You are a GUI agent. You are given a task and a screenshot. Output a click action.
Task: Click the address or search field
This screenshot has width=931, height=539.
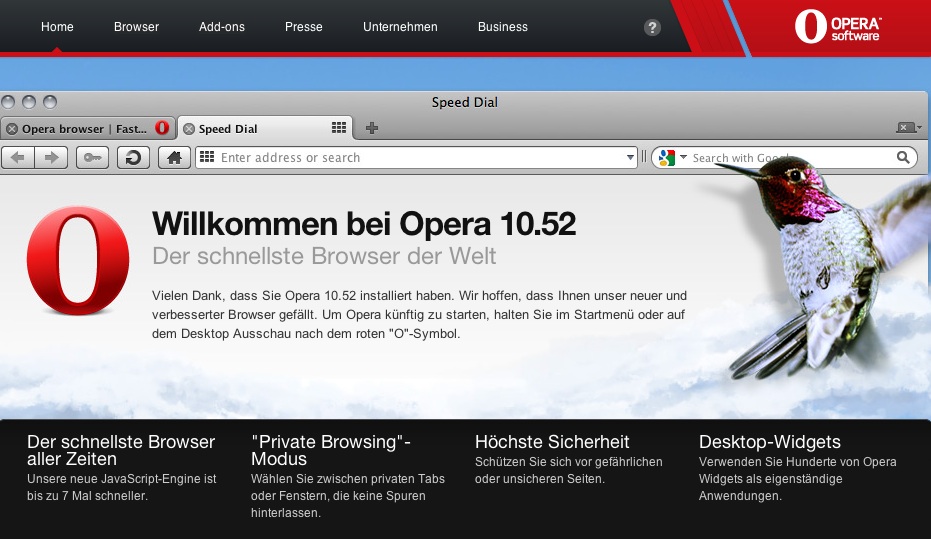tap(416, 157)
